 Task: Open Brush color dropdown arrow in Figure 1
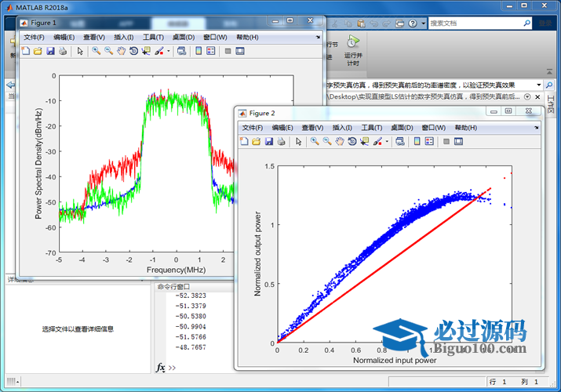click(169, 51)
